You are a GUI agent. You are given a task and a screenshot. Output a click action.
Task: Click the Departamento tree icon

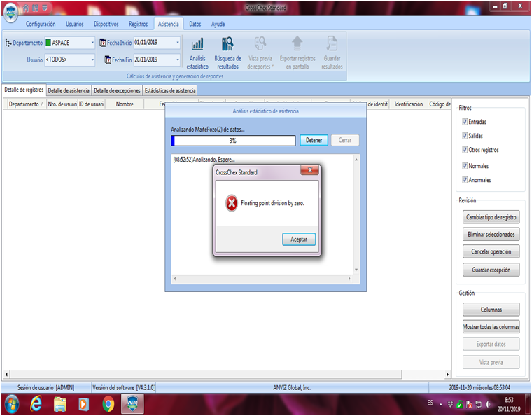click(8, 43)
